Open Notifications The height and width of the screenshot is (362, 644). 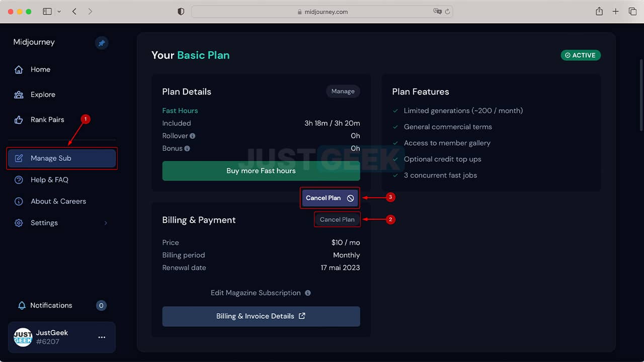pos(51,305)
